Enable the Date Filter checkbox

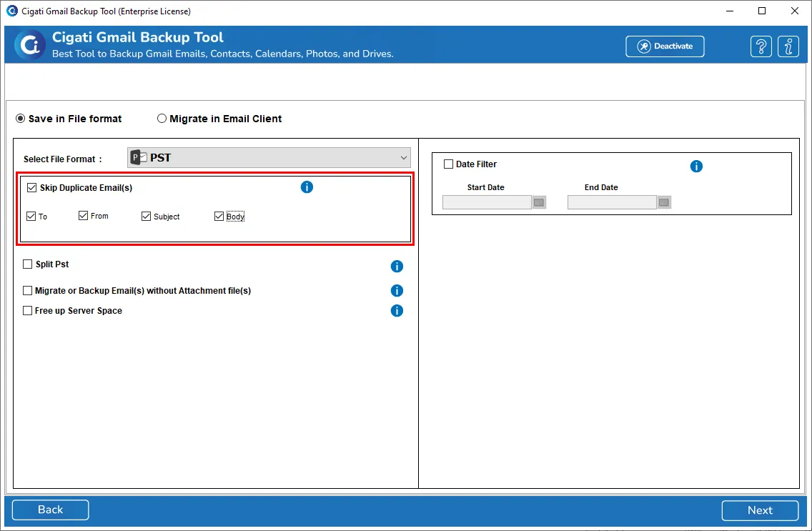tap(448, 164)
